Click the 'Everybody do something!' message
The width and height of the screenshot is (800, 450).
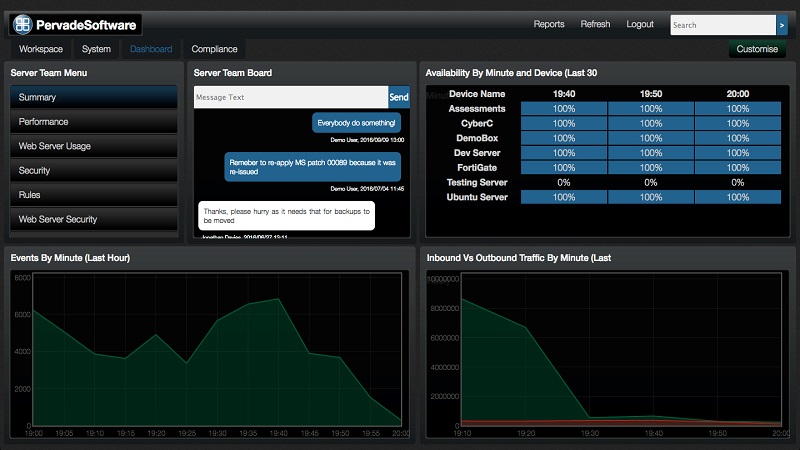coord(356,123)
